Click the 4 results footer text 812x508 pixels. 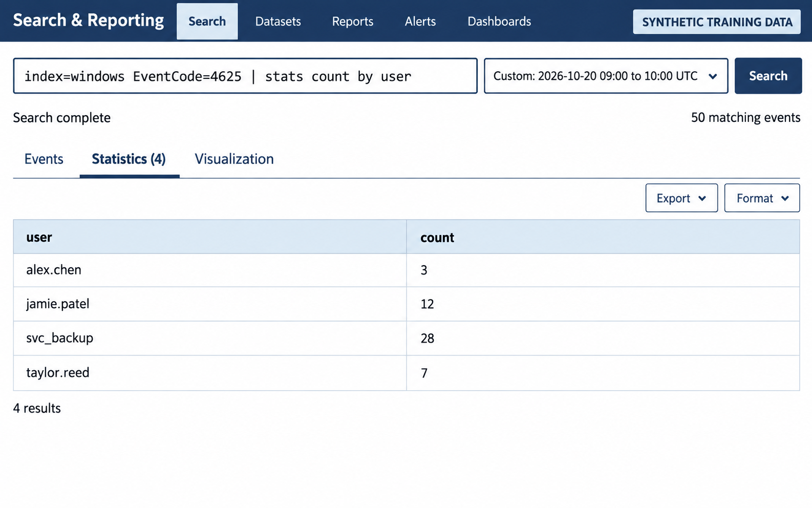pos(37,408)
